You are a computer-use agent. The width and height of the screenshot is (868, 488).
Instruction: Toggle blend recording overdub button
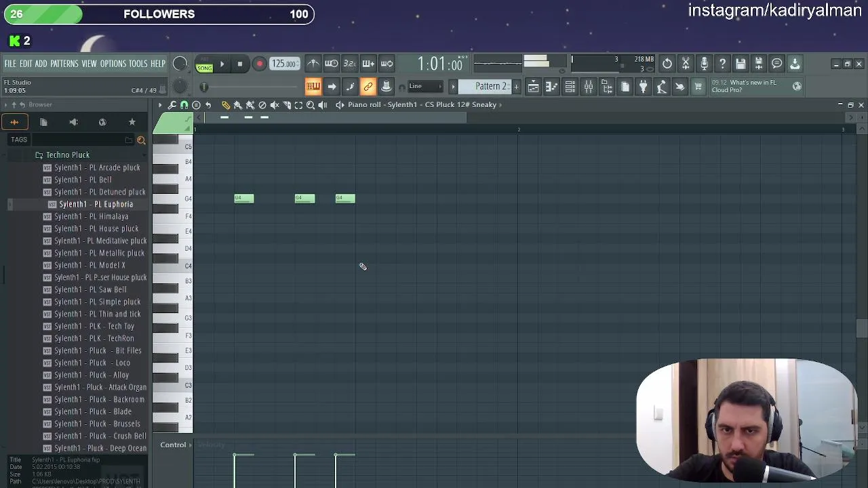tap(368, 64)
